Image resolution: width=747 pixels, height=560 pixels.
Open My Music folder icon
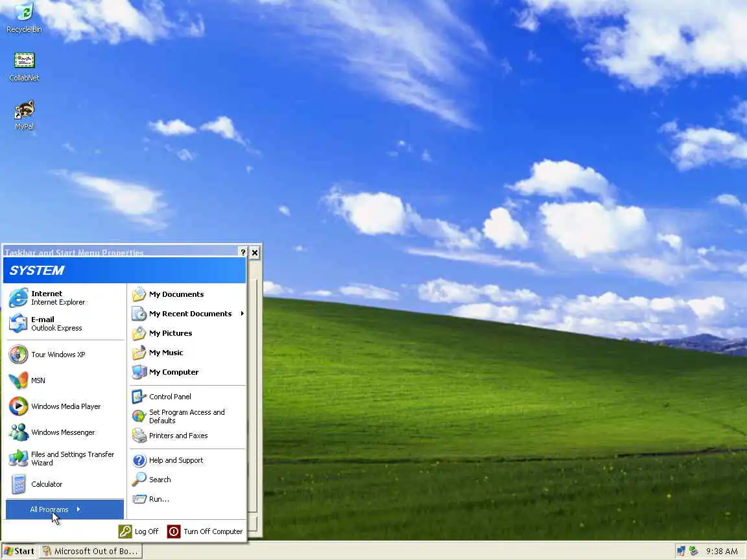139,353
